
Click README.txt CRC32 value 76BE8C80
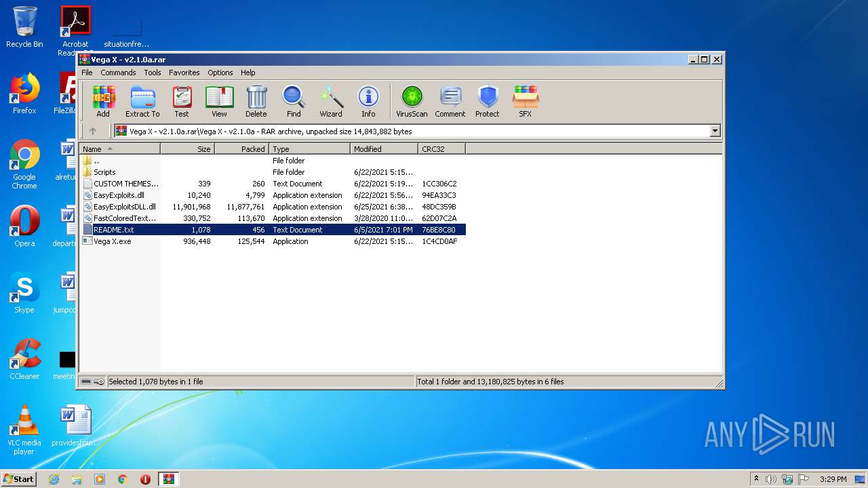[439, 230]
